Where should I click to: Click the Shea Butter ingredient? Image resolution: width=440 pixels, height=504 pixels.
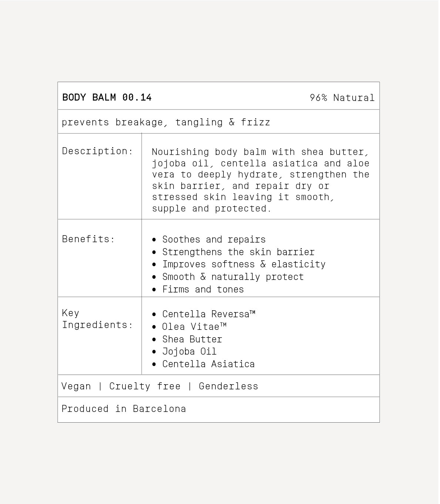[x=192, y=339]
